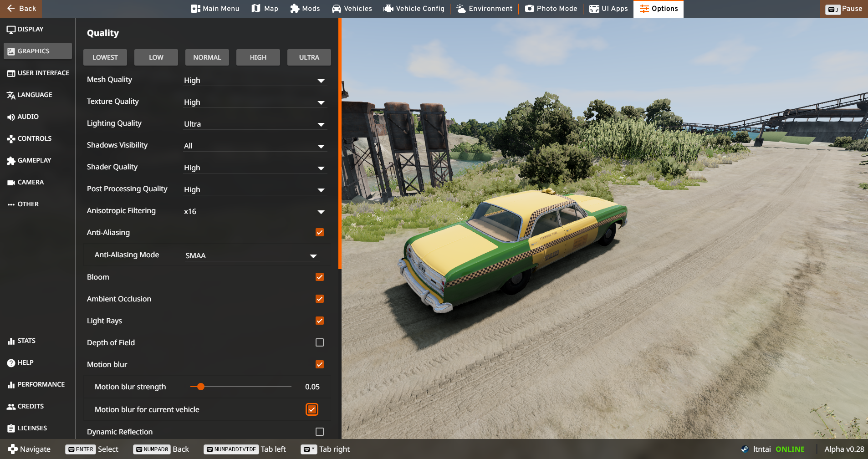
Task: Open the Anisotropic Filtering dropdown
Action: pyautogui.click(x=255, y=211)
